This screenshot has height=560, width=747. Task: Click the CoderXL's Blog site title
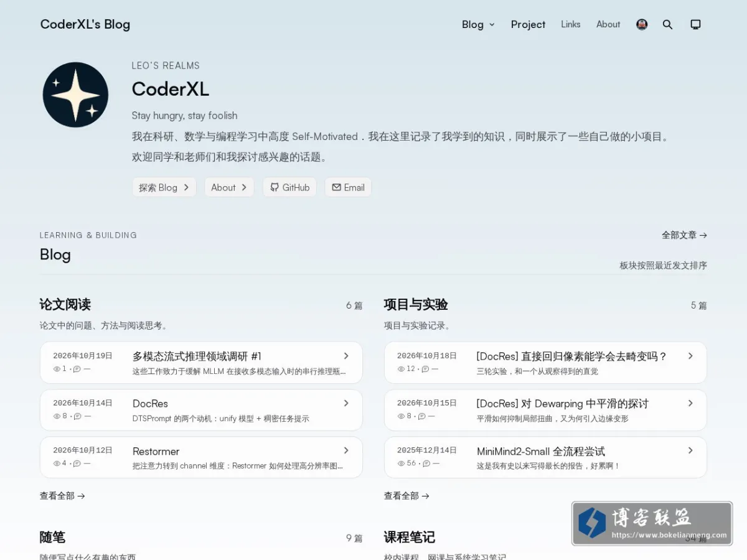pyautogui.click(x=85, y=24)
